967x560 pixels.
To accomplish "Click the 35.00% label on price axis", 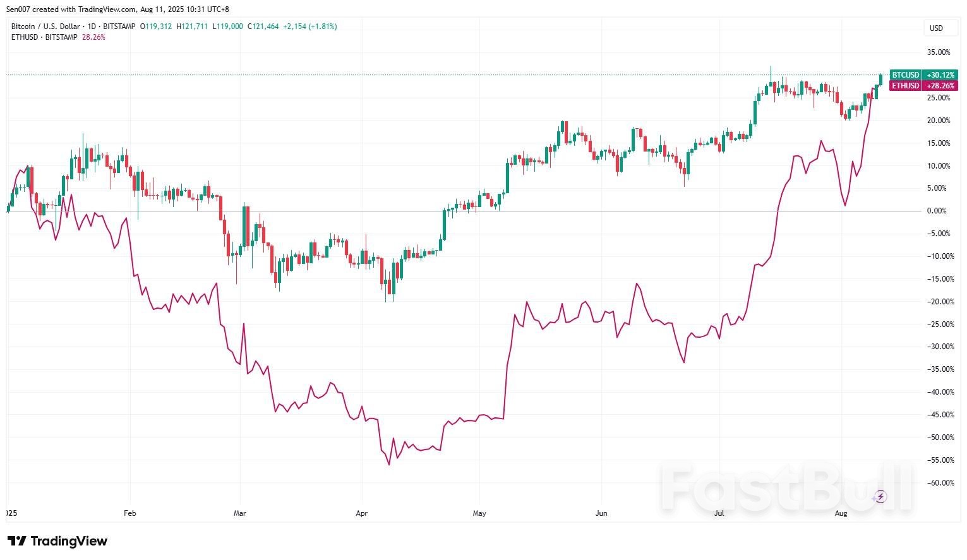I will pos(938,52).
